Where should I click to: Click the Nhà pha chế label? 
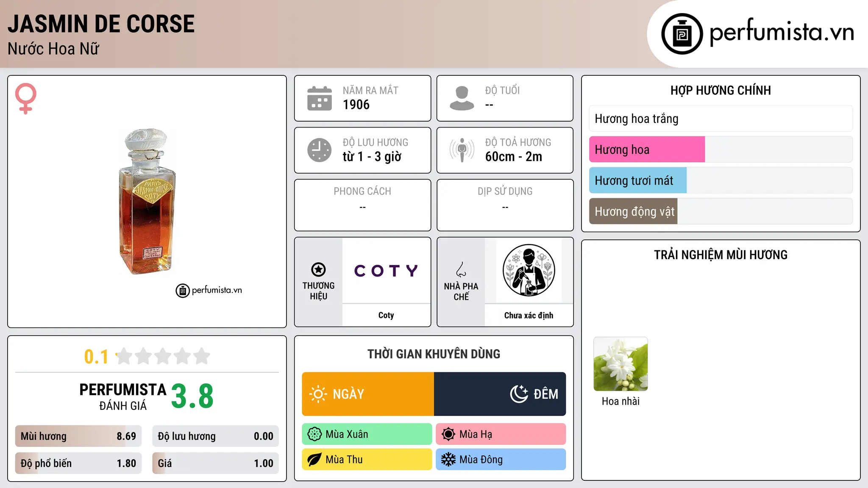point(461,291)
